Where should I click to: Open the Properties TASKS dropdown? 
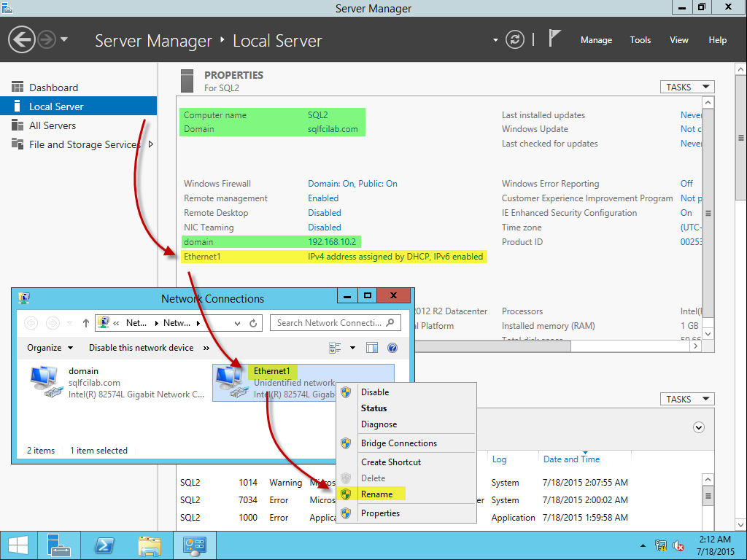pyautogui.click(x=687, y=87)
